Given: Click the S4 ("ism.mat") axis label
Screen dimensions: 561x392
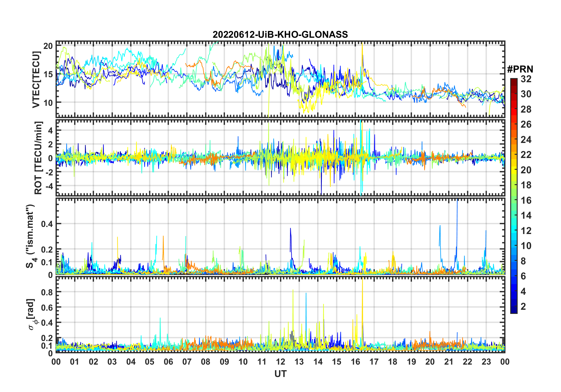Looking at the screenshot, I should click(x=31, y=236).
